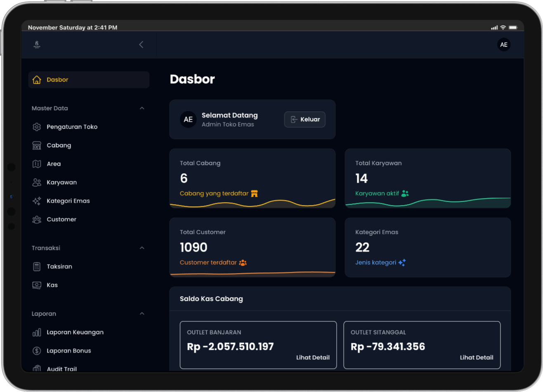
Task: Open Laporan Bonus dollar icon
Action: click(37, 351)
